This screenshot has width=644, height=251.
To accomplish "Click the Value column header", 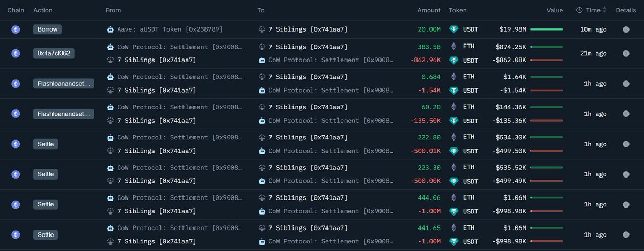I will pos(554,10).
